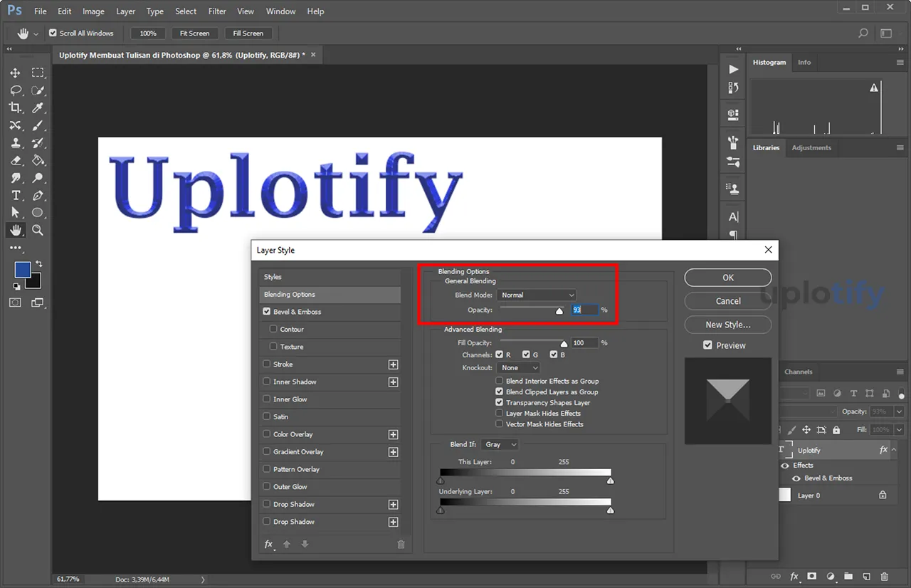Screen dimensions: 911x588
Task: Click the General Blending Opacity slider handle
Action: (x=559, y=311)
